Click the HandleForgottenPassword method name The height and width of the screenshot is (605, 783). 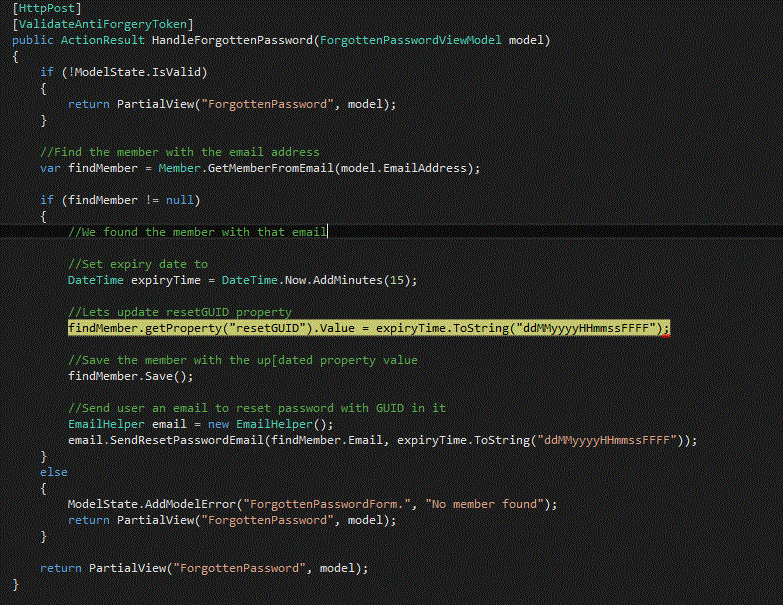tap(232, 40)
